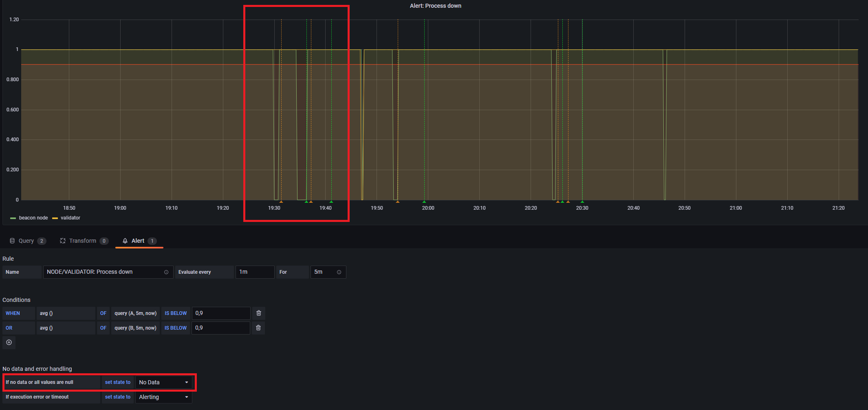Open the Alerting state dropdown for execution error

tap(163, 397)
